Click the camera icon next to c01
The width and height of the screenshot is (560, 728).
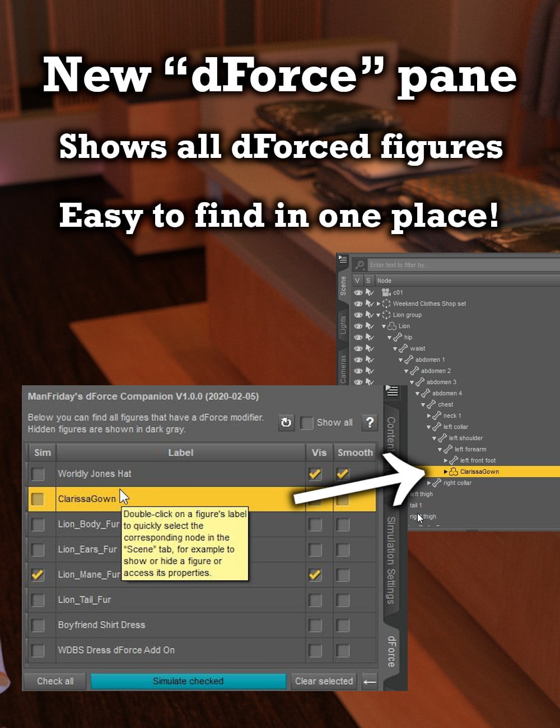[x=386, y=292]
